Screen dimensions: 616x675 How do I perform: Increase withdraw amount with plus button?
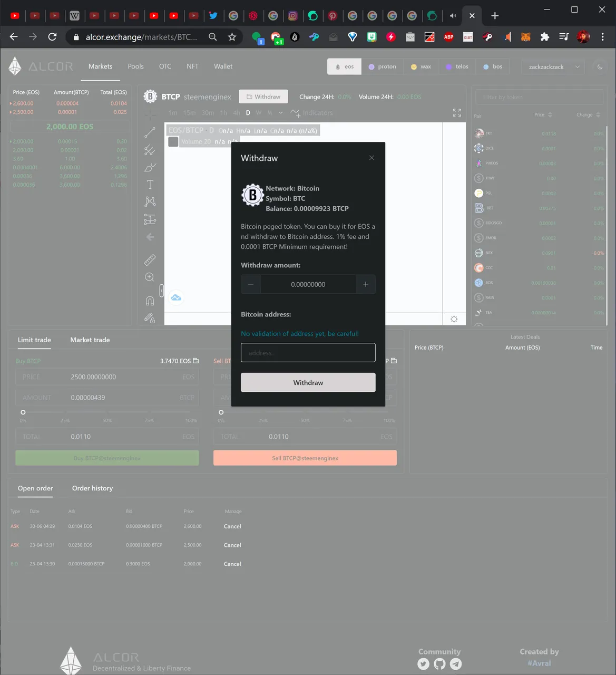[x=366, y=284]
